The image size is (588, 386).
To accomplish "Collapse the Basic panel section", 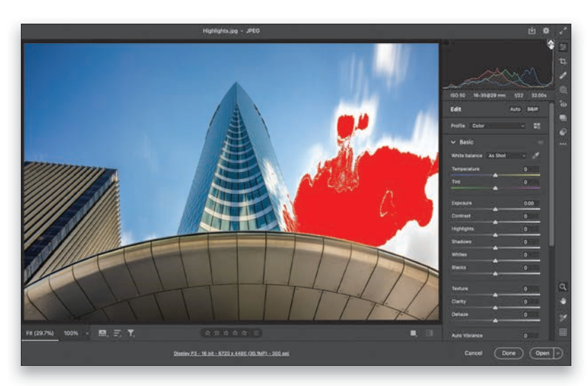I will (454, 142).
